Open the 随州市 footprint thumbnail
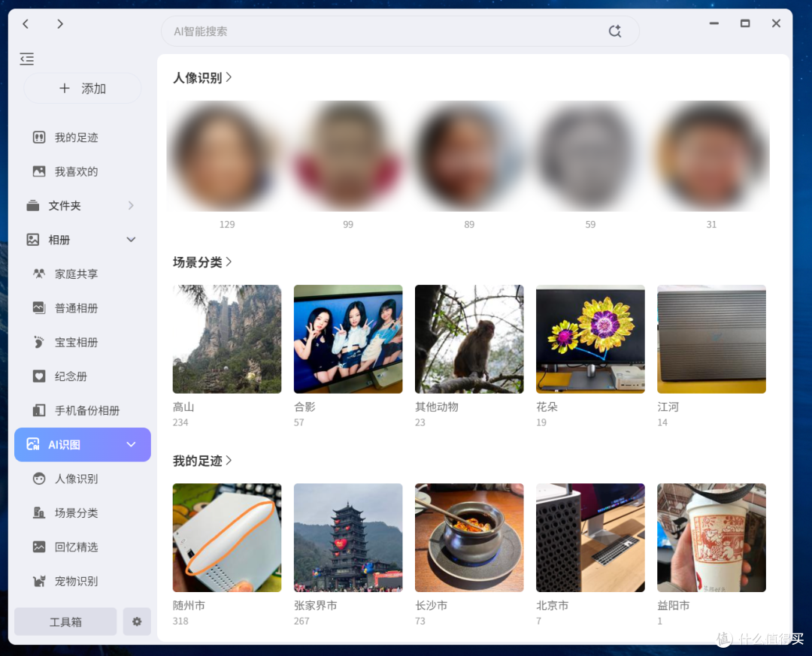 coord(227,537)
